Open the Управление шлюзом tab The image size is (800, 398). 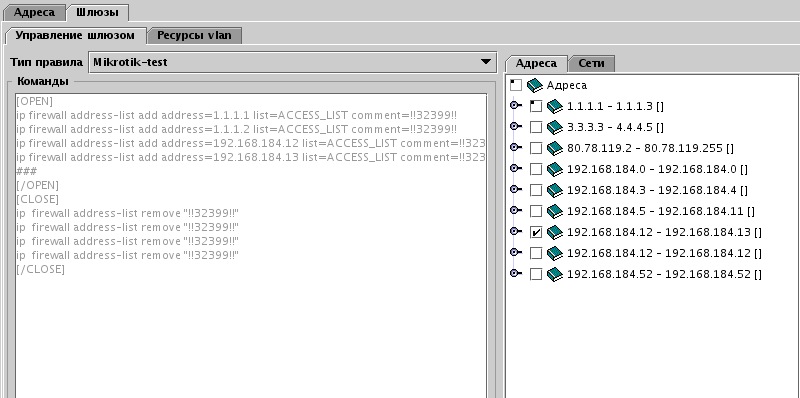coord(75,35)
